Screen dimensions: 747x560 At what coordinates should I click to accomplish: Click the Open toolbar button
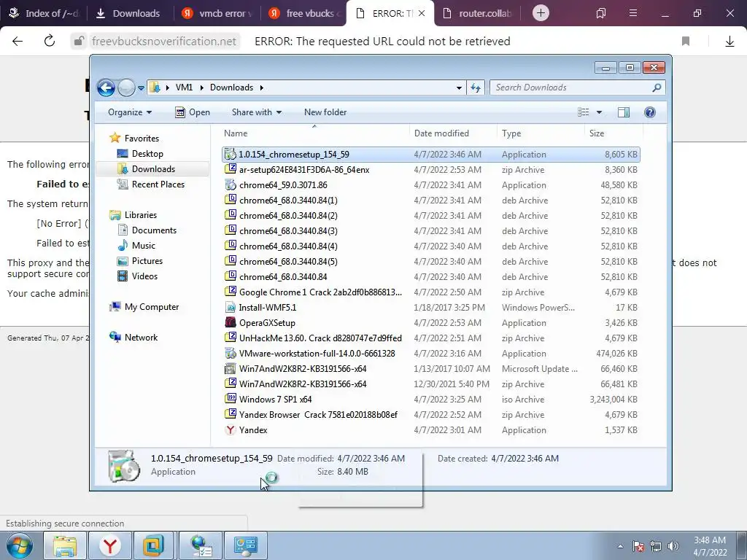193,112
